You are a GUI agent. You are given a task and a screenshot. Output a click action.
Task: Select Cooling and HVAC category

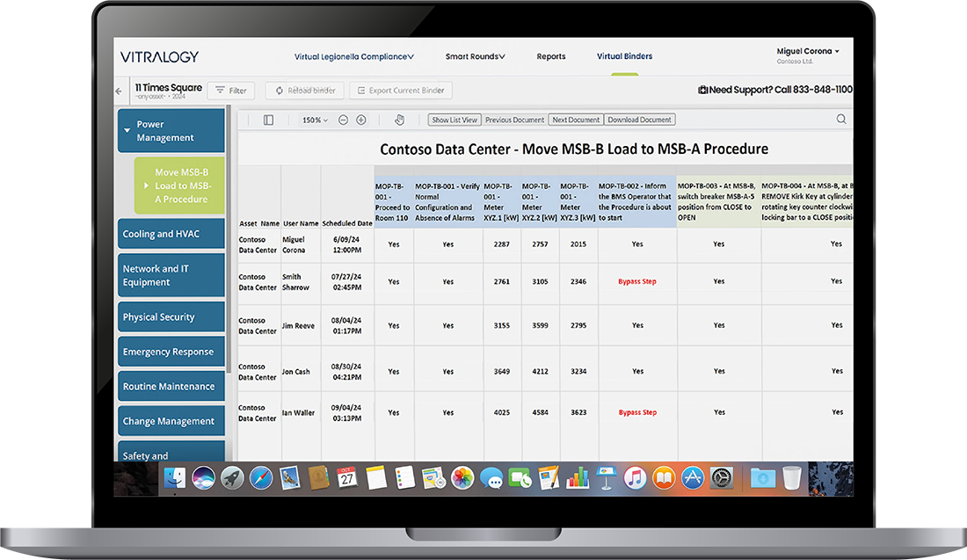pos(171,234)
